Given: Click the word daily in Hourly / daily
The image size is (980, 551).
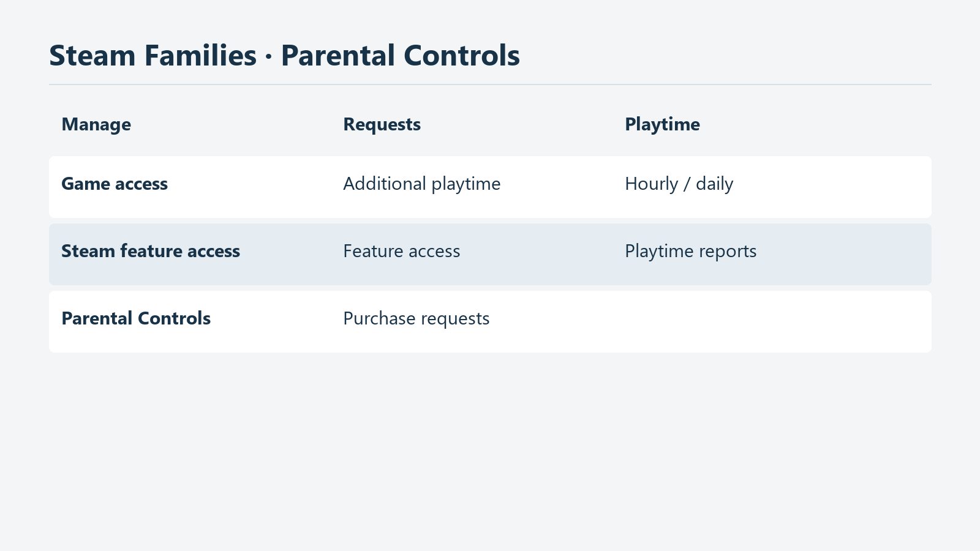Looking at the screenshot, I should point(714,184).
